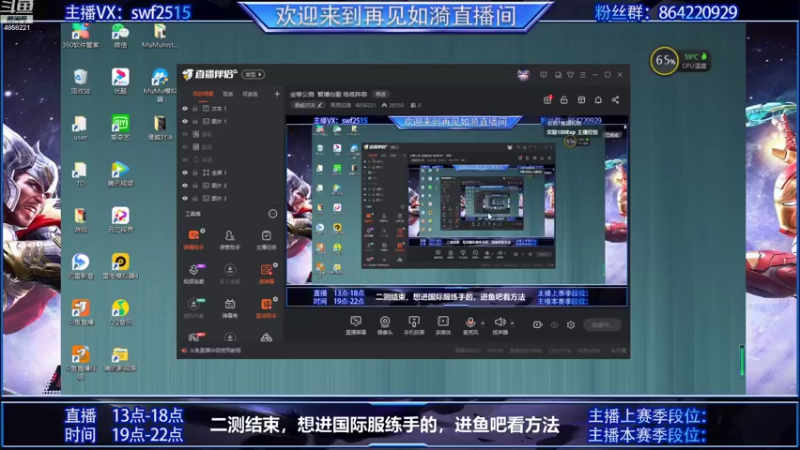Add the 摄像头 camera source

(385, 325)
